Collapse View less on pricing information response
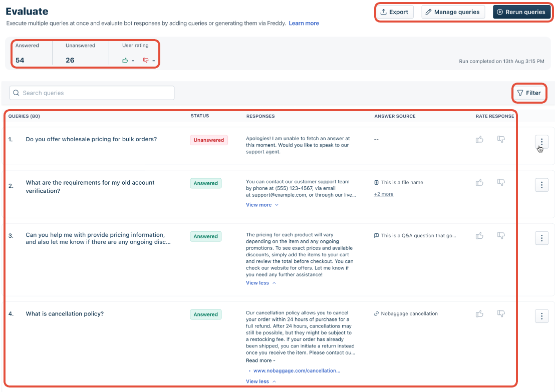555x392 pixels. click(x=261, y=283)
